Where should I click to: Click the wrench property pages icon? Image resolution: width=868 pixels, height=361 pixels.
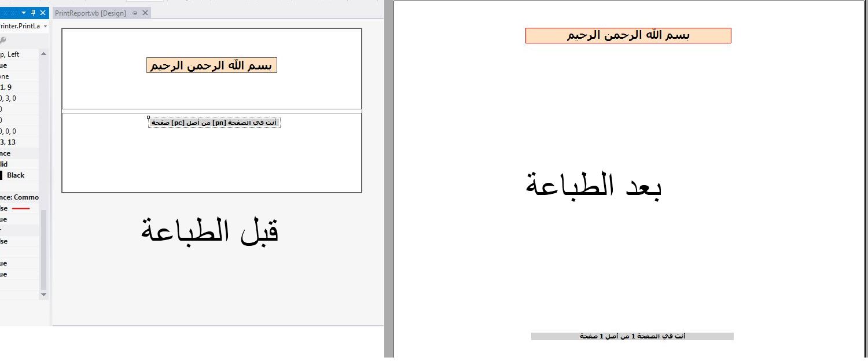tap(3, 40)
